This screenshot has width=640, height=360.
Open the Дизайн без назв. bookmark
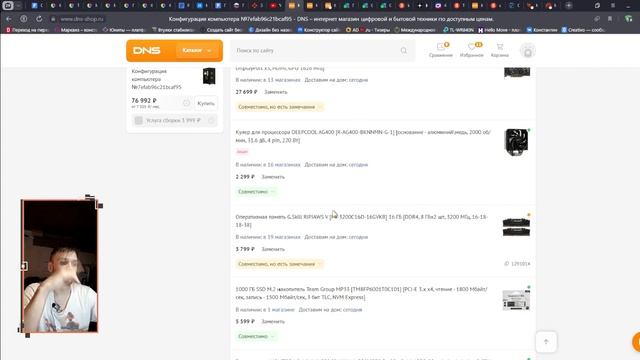[269, 30]
